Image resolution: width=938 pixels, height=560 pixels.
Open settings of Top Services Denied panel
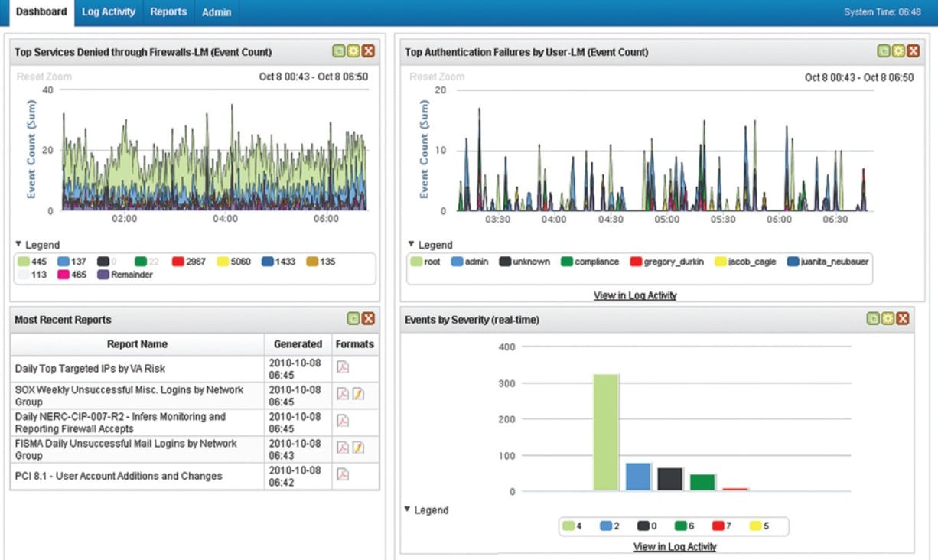coord(353,51)
